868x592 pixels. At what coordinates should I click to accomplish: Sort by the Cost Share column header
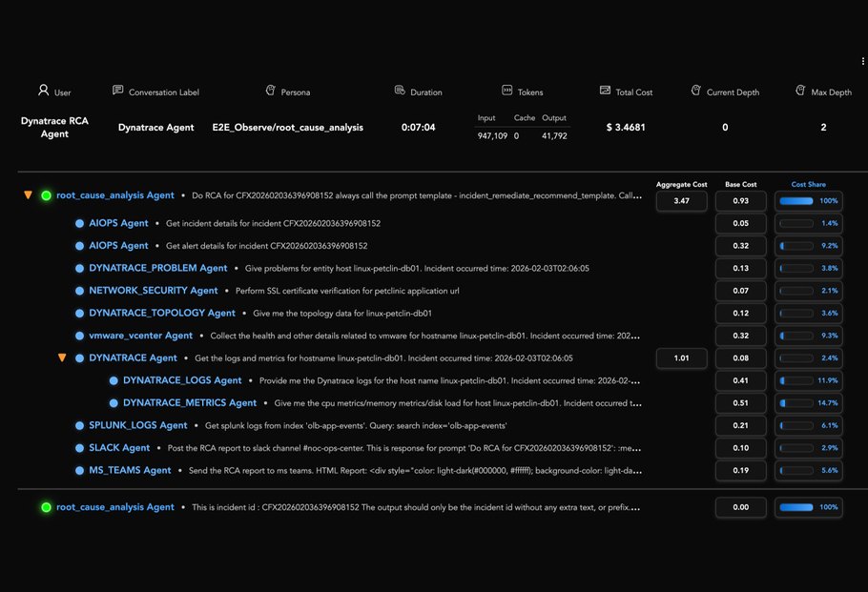[x=808, y=184]
